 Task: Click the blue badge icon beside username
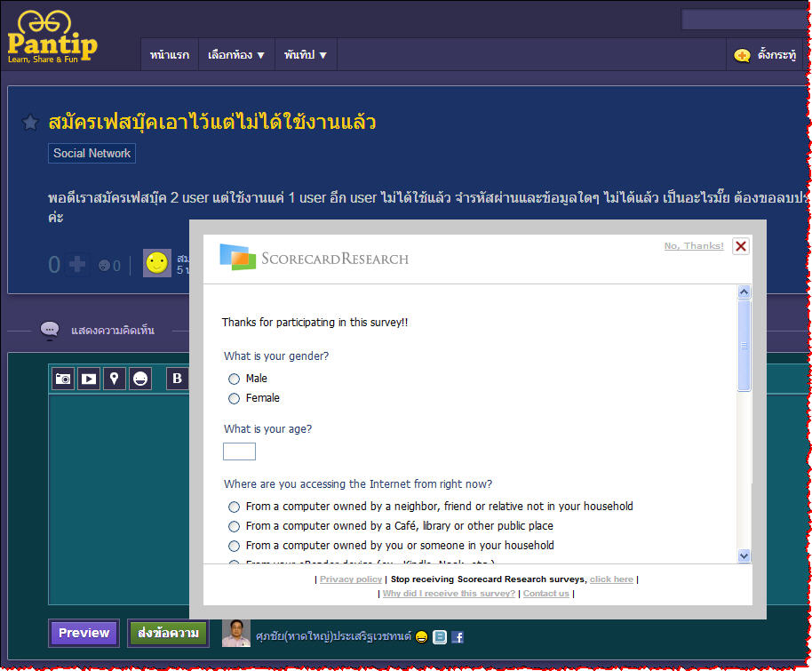click(x=440, y=637)
